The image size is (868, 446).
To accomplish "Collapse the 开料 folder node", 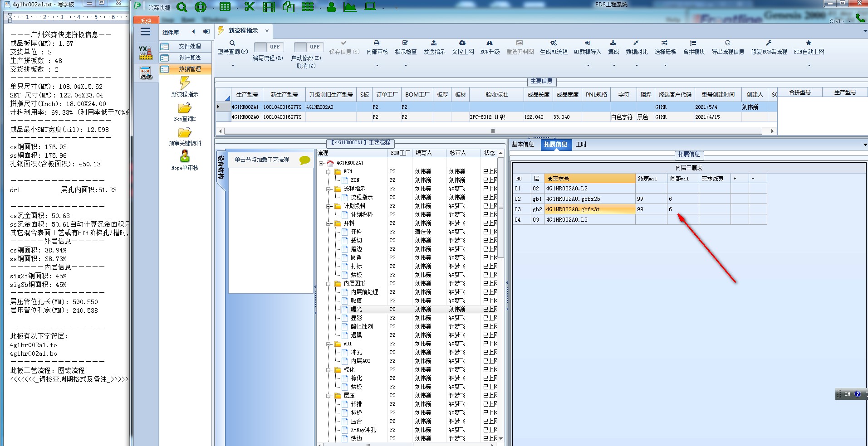I will 329,223.
